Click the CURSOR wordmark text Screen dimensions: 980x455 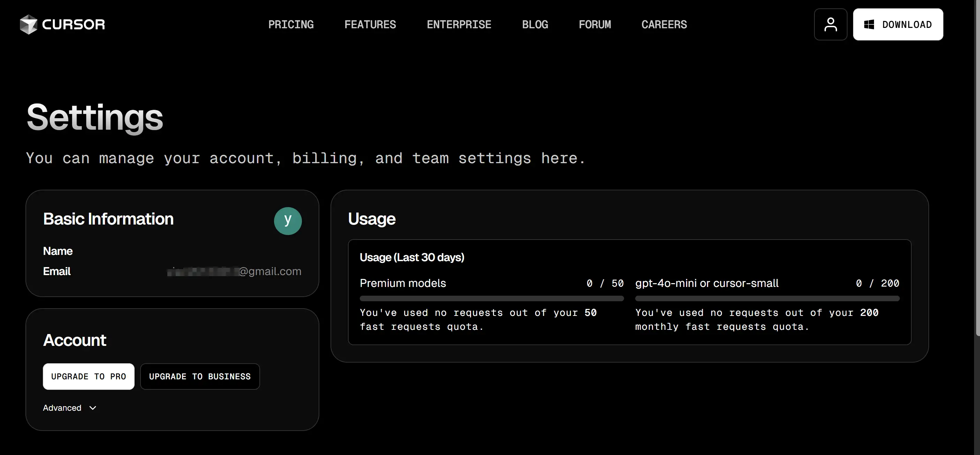tap(74, 24)
